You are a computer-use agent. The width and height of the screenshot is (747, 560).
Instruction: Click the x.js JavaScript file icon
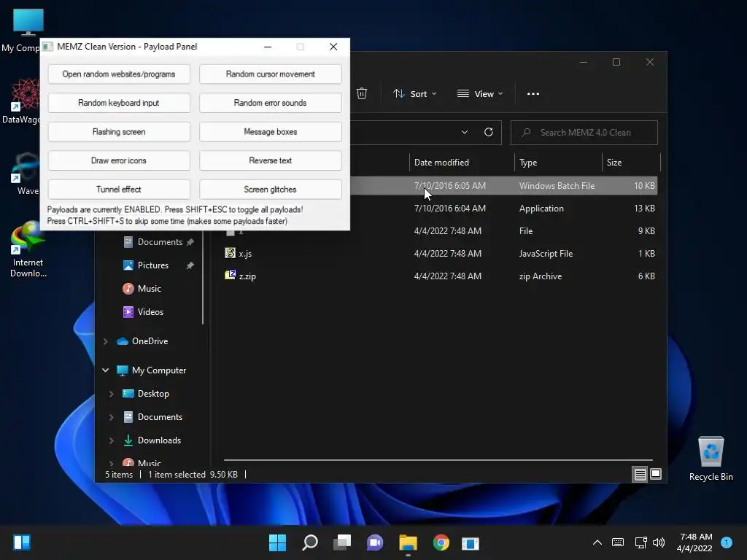(230, 253)
